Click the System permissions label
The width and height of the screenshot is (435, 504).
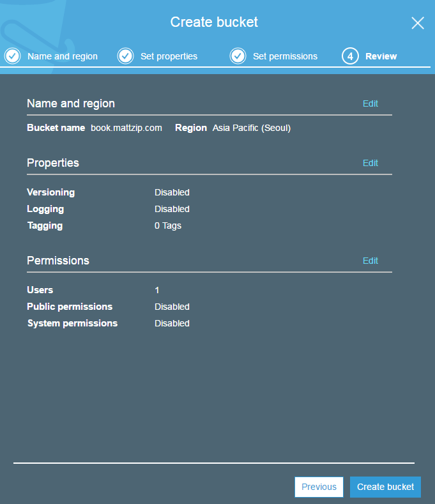coord(72,323)
